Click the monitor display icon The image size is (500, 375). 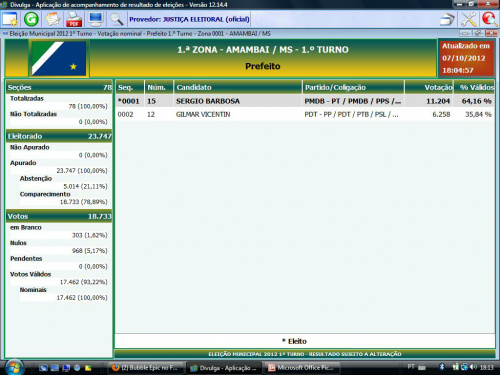(x=95, y=19)
